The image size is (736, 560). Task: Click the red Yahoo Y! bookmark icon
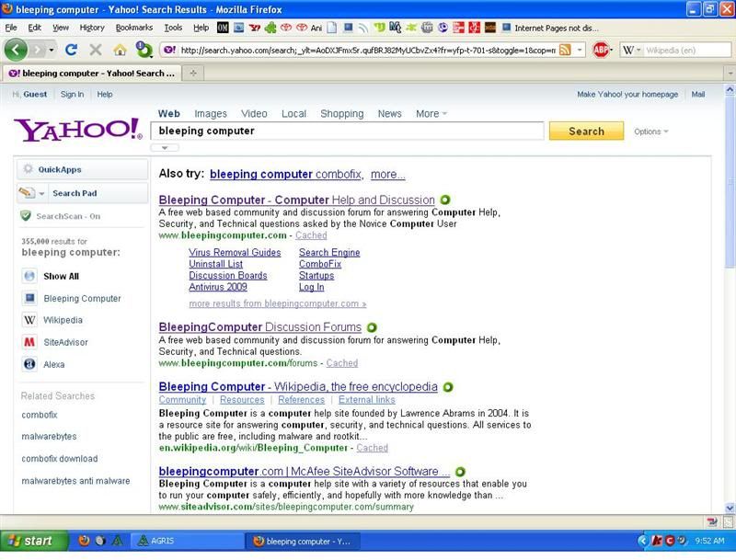pos(255,28)
